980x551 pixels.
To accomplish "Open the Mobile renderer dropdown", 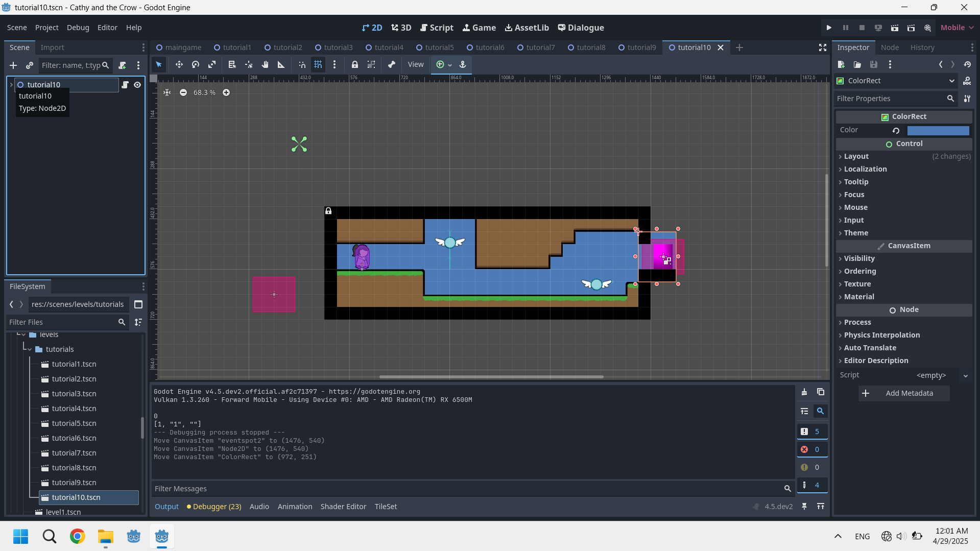I will pos(957,28).
